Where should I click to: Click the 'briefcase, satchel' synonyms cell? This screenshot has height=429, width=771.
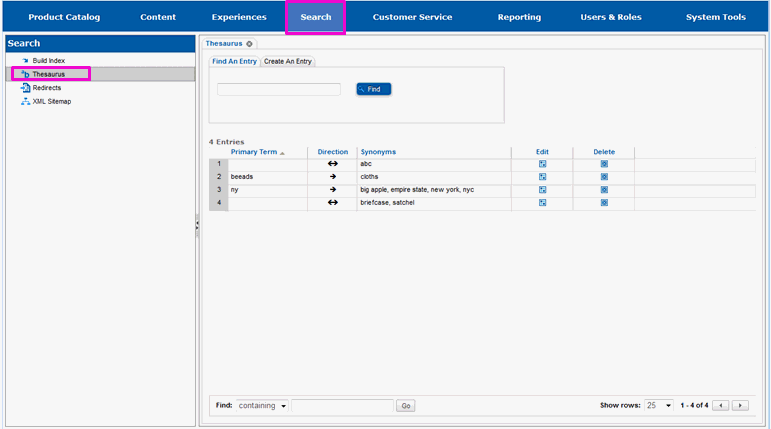(x=434, y=203)
